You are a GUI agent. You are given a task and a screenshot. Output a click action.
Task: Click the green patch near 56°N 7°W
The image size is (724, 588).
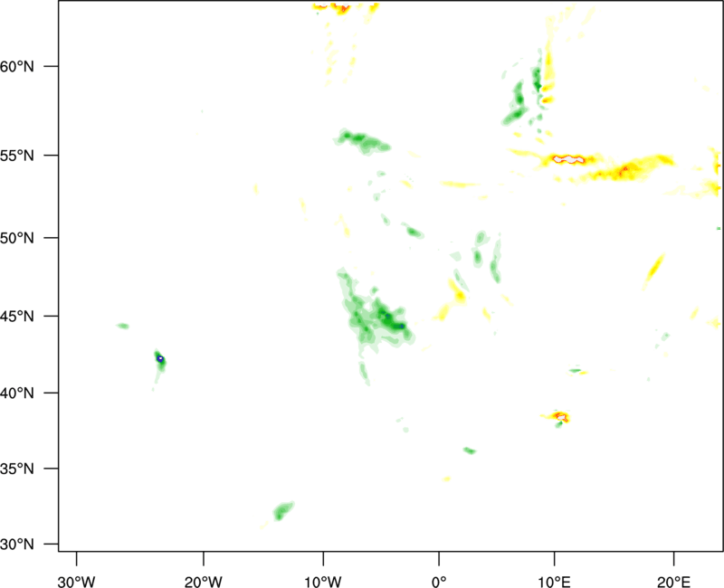tap(363, 142)
